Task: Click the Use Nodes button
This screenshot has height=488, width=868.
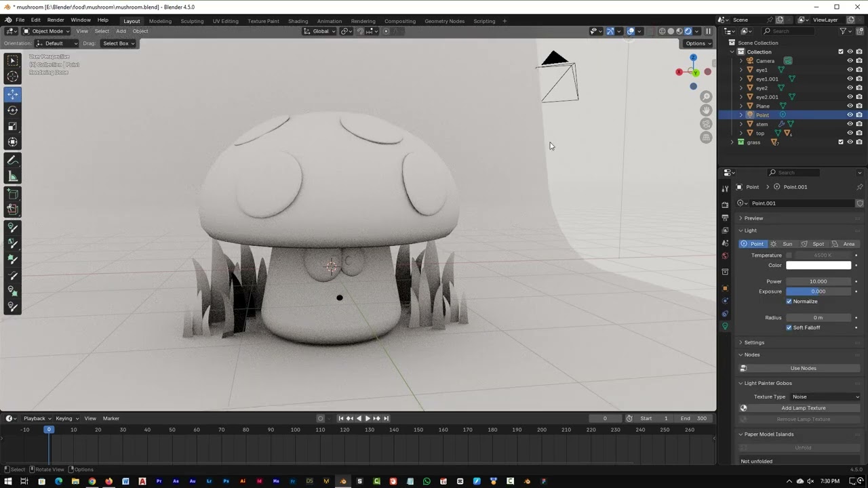Action: point(803,368)
